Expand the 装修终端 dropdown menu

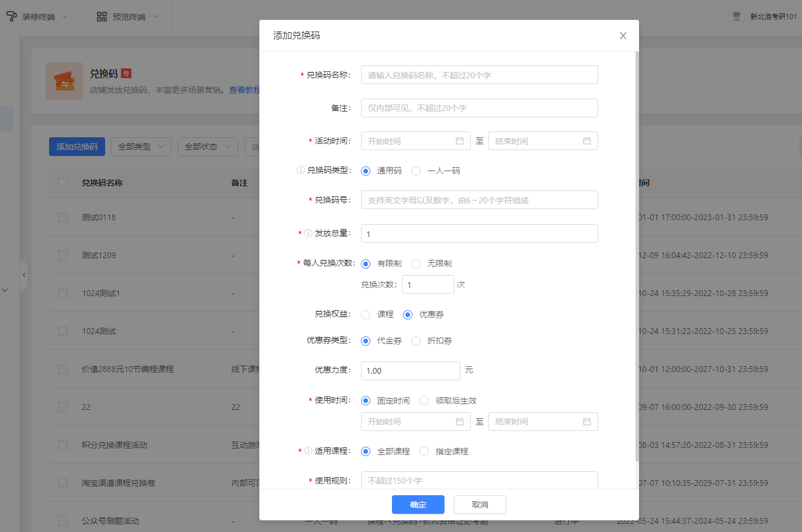(65, 17)
